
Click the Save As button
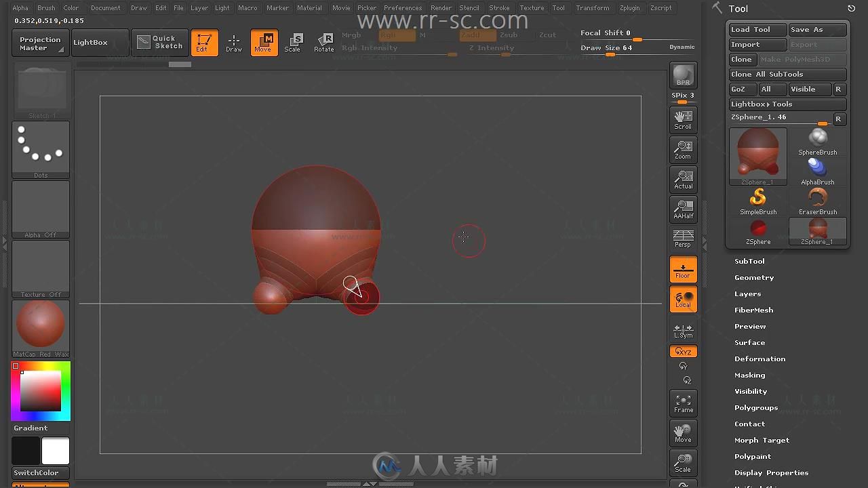tap(817, 29)
